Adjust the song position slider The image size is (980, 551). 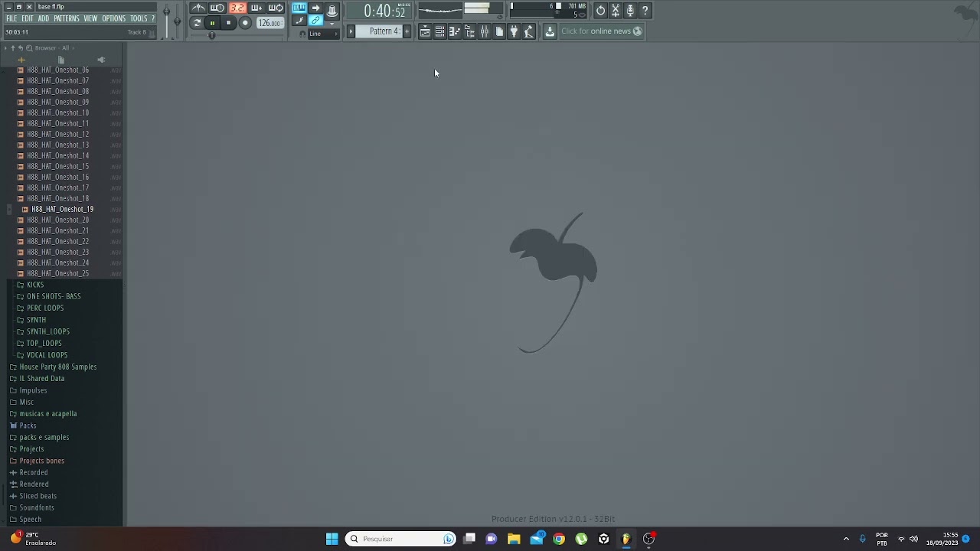point(237,35)
